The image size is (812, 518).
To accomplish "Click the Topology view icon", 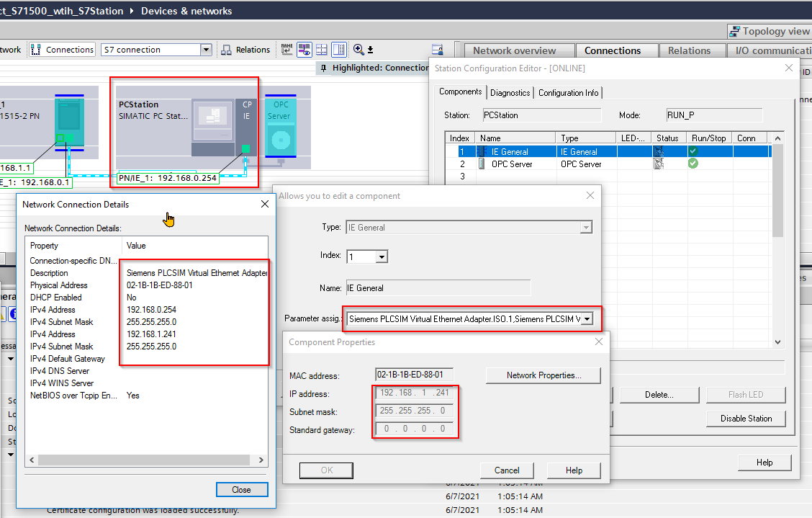I will tap(734, 32).
